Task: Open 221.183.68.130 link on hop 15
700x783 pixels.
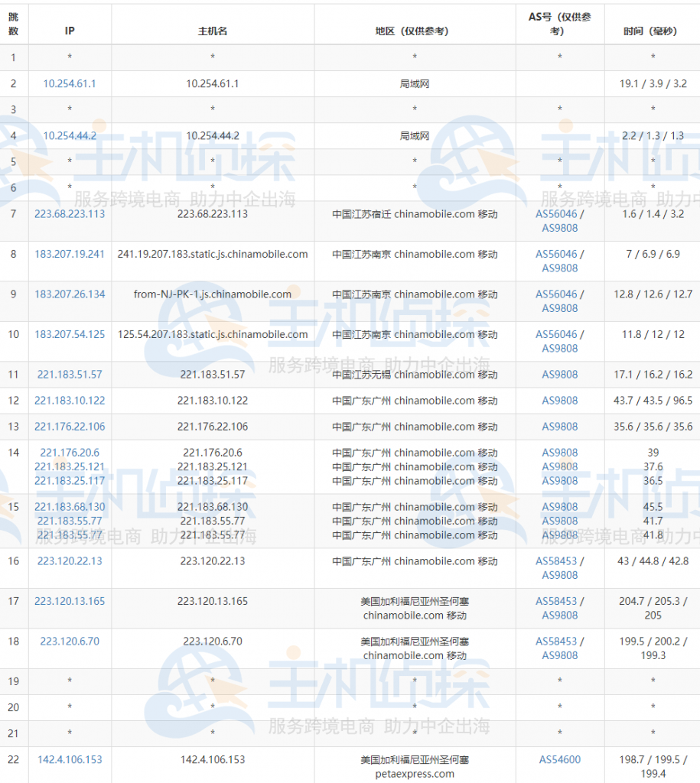Action: click(x=69, y=506)
